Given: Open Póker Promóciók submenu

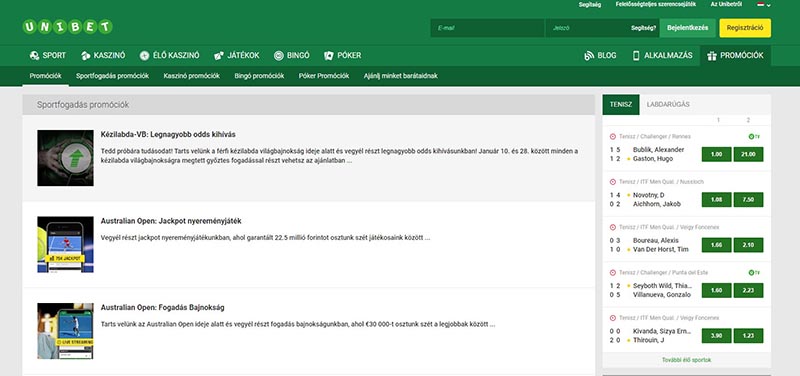Looking at the screenshot, I should tap(324, 76).
